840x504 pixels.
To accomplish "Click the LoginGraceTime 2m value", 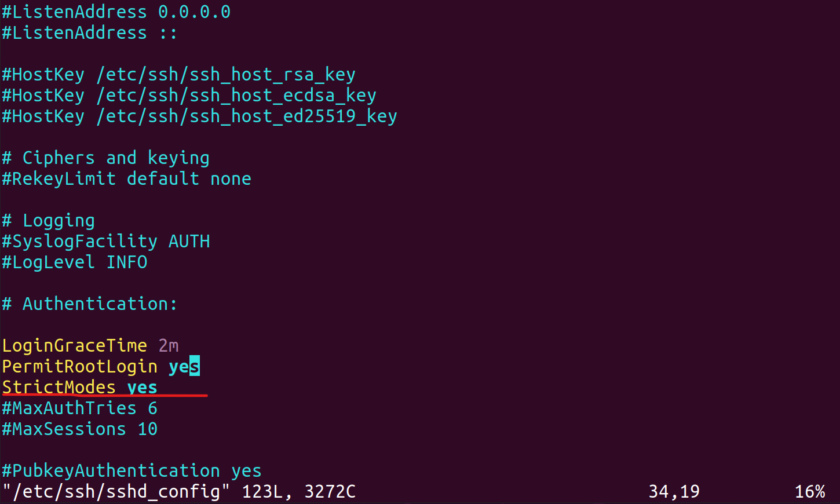I will pyautogui.click(x=168, y=346).
